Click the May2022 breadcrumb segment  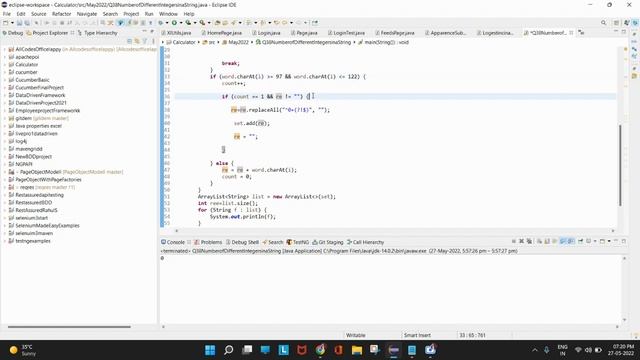coord(236,42)
